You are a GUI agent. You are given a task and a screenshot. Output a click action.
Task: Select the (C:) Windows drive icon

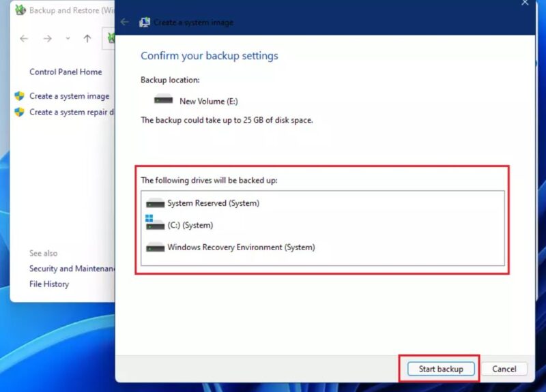155,223
